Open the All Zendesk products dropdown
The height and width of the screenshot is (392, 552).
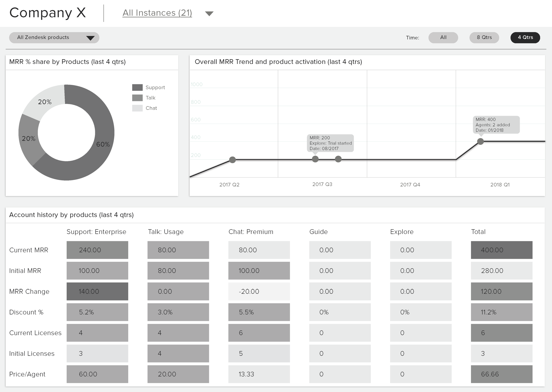[x=43, y=37]
